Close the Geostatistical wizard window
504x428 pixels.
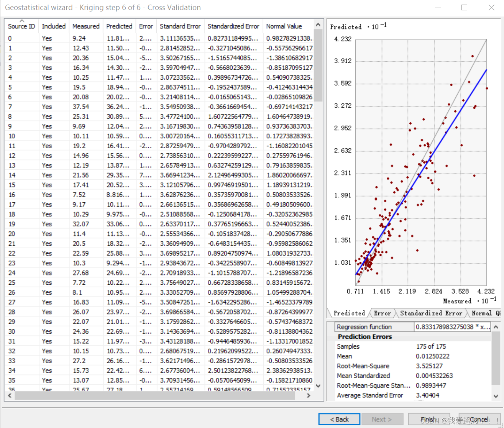[491, 8]
